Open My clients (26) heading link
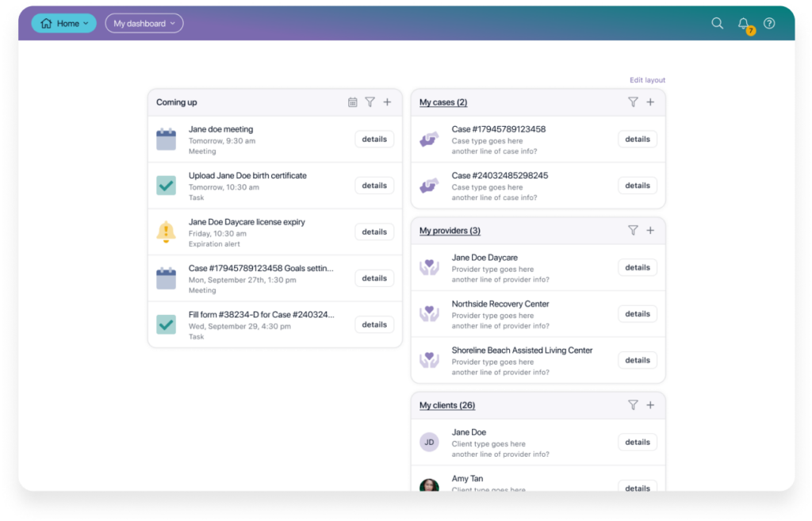The image size is (812, 521). (447, 405)
